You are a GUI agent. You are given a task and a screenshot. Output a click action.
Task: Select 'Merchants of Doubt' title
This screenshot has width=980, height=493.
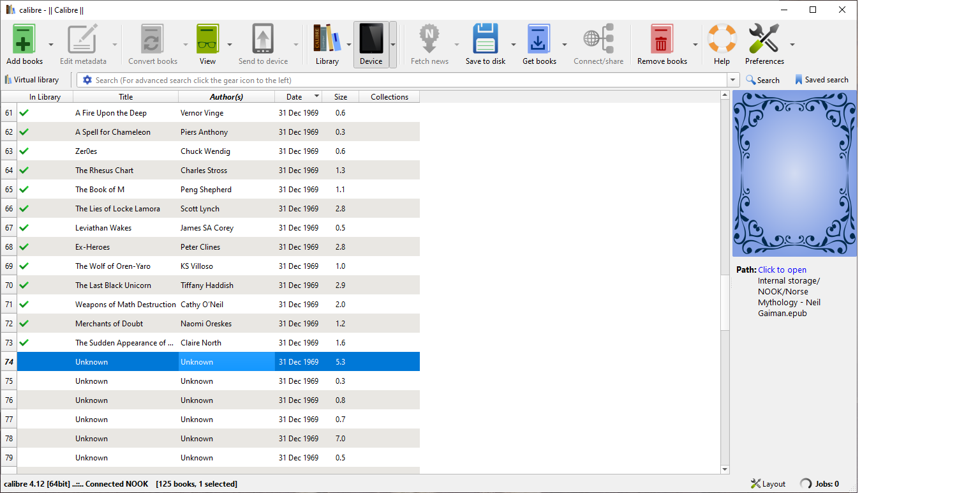(109, 324)
